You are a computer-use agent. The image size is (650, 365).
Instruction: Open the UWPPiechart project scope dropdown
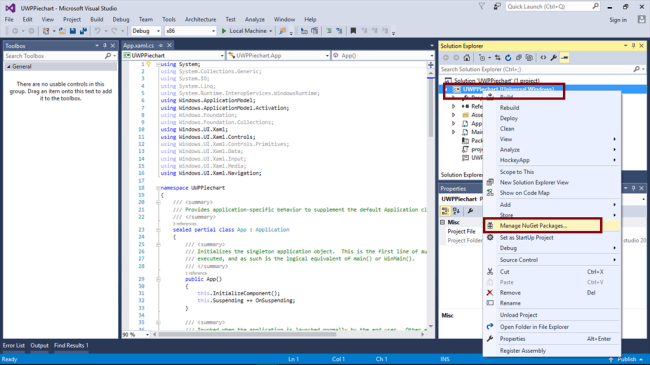(x=222, y=56)
